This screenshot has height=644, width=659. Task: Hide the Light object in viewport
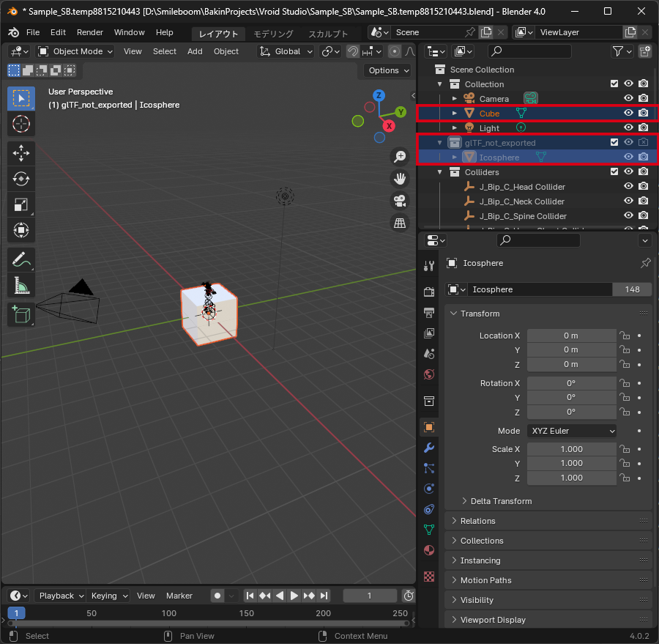[628, 127]
